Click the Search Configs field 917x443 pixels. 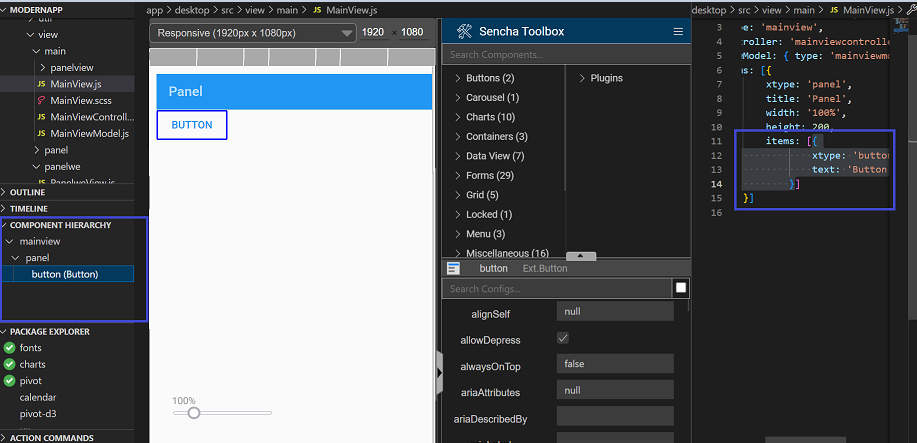[557, 289]
